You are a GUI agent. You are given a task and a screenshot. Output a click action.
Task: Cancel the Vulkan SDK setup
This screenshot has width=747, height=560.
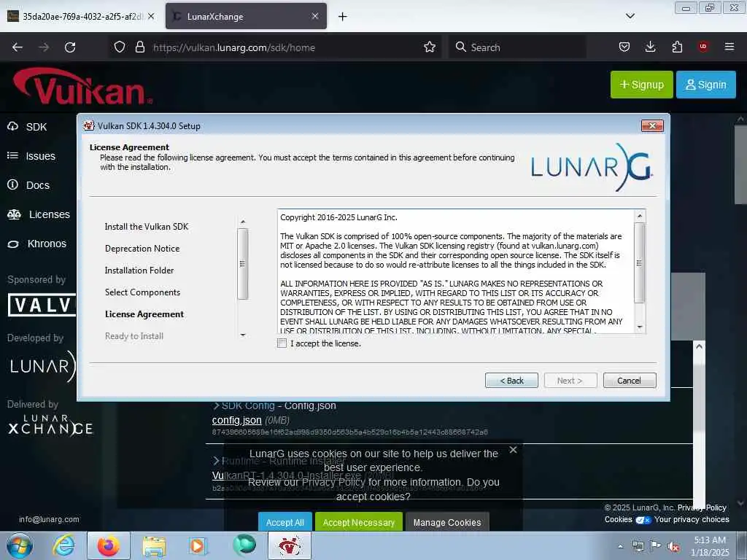point(630,381)
